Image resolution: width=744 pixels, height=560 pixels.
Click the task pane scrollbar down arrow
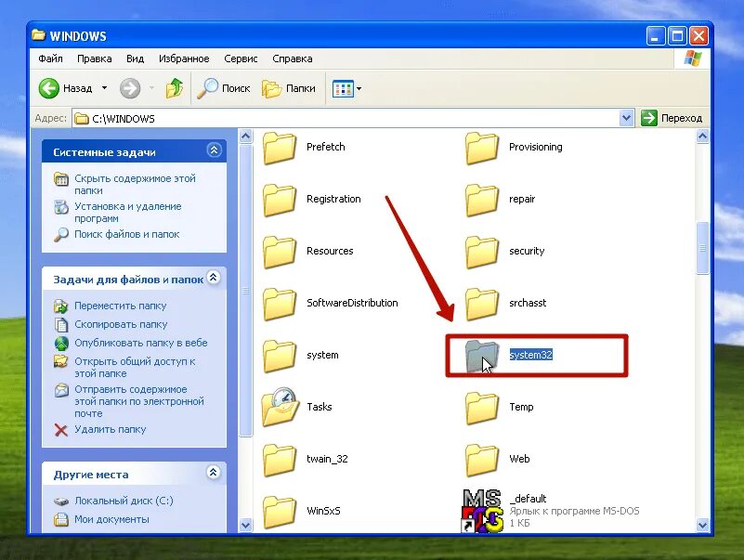click(x=246, y=525)
